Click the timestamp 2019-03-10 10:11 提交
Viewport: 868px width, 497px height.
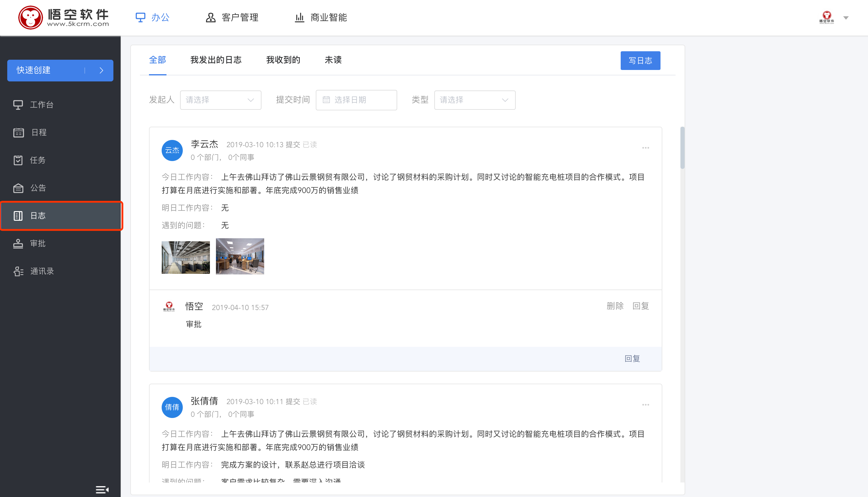pyautogui.click(x=263, y=402)
